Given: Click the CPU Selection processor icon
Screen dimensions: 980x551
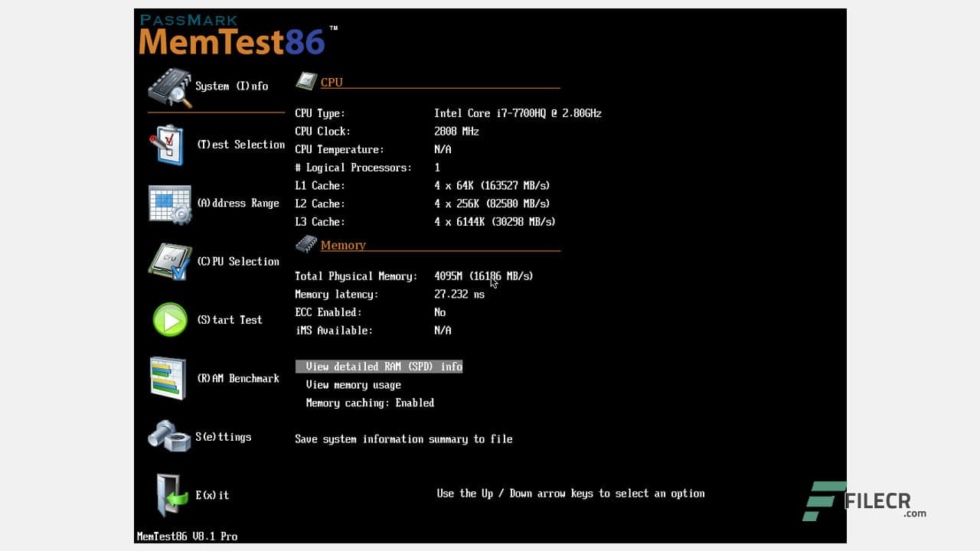Looking at the screenshot, I should point(169,261).
